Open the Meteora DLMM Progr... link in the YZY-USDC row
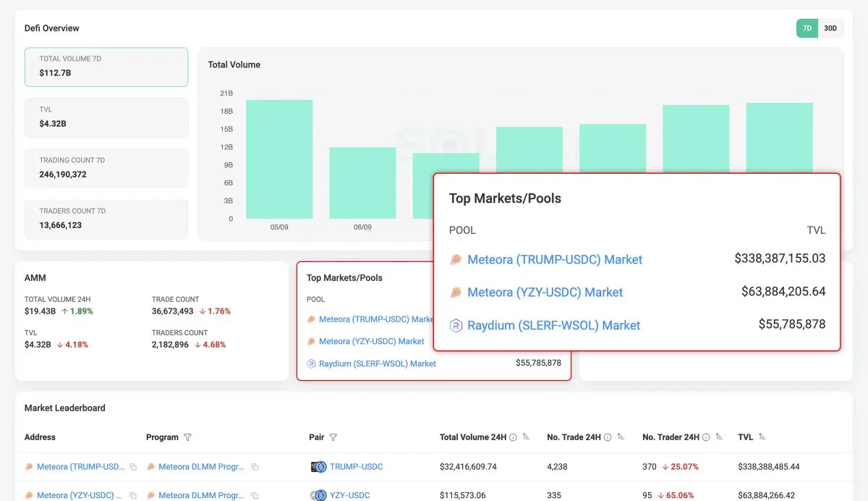The image size is (868, 501). coord(201,496)
